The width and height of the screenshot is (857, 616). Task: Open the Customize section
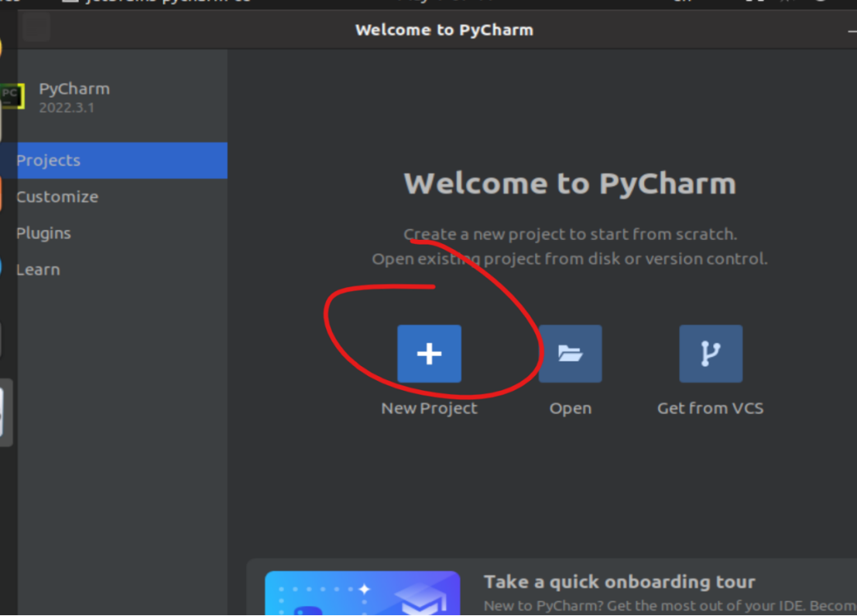(x=57, y=197)
